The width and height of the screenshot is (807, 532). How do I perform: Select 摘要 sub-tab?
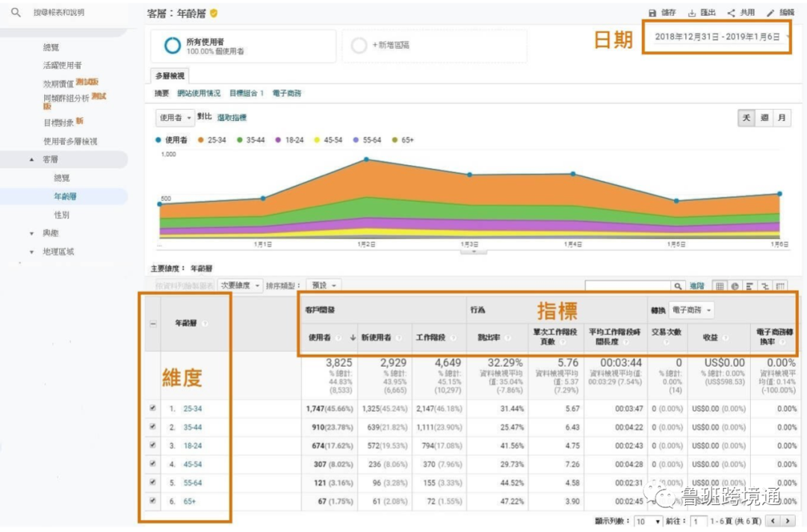161,93
